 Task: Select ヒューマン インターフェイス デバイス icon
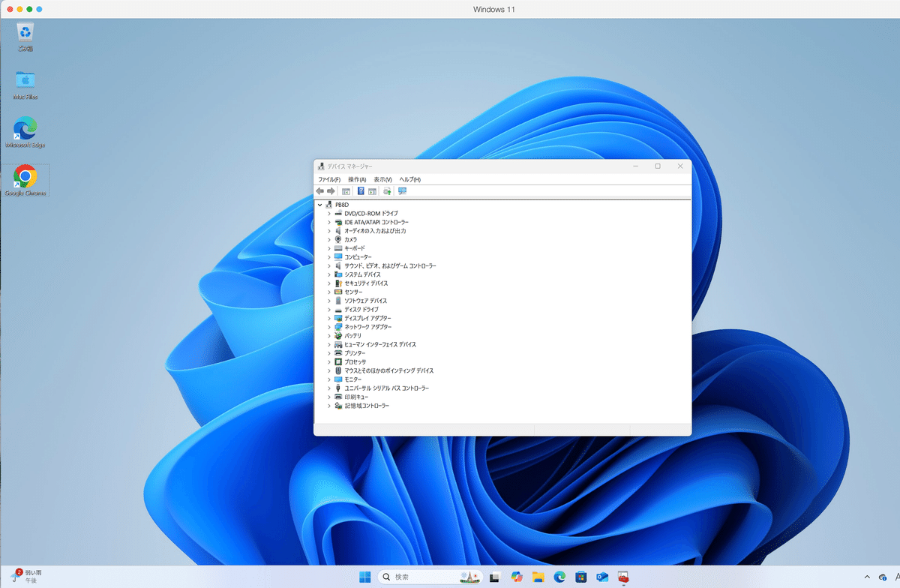pos(338,344)
